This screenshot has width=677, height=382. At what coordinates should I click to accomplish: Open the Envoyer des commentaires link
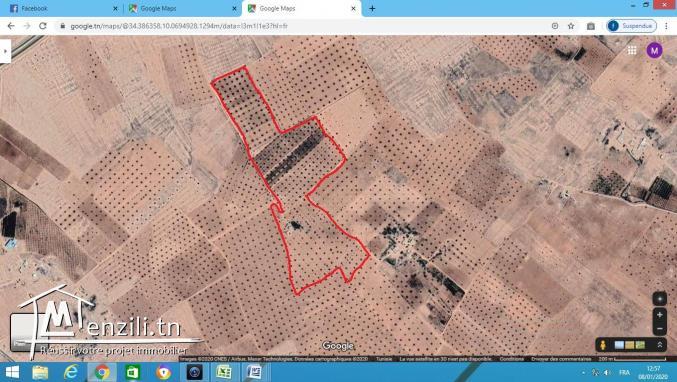click(x=561, y=359)
